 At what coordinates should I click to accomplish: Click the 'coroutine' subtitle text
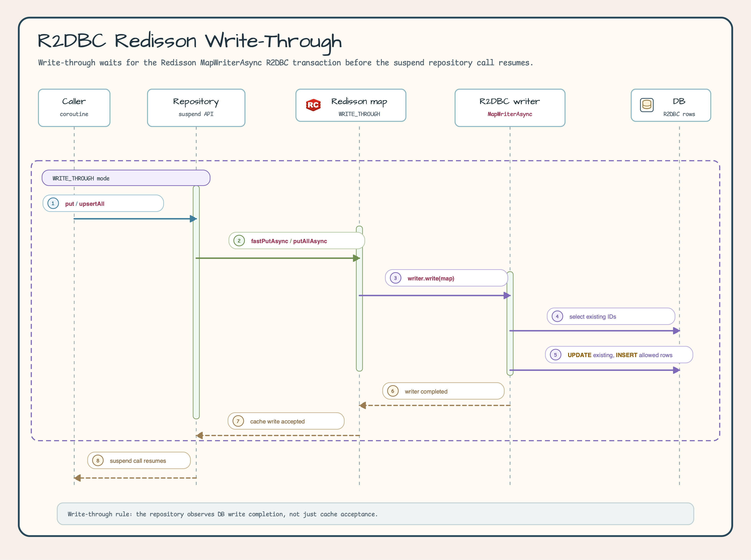click(74, 114)
